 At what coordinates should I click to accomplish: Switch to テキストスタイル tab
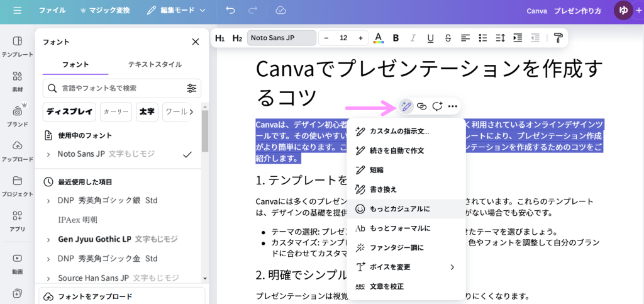(155, 64)
